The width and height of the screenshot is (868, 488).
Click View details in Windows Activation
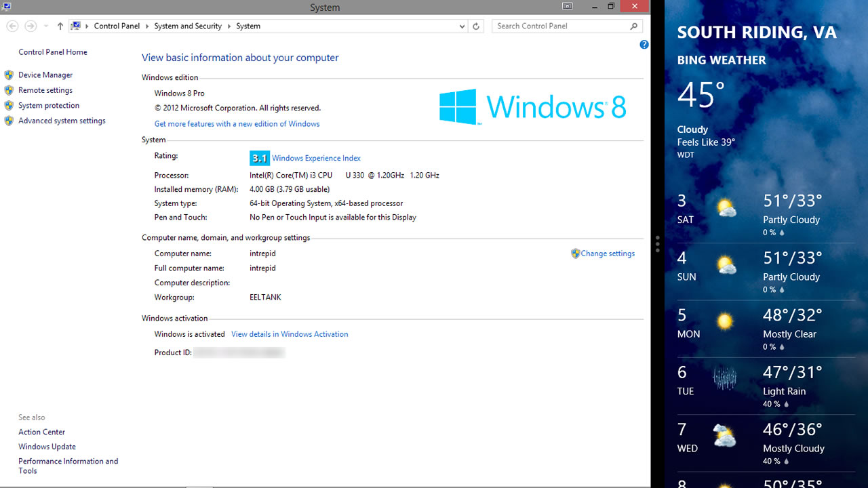290,334
